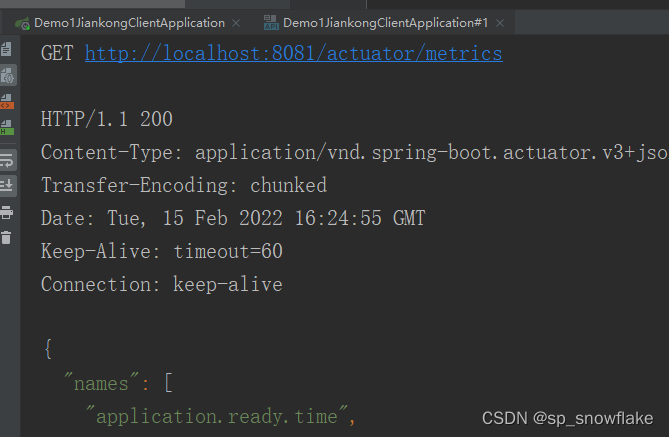Screen dimensions: 669x437
Task: Click the trash clear-all icon
Action: click(6, 237)
